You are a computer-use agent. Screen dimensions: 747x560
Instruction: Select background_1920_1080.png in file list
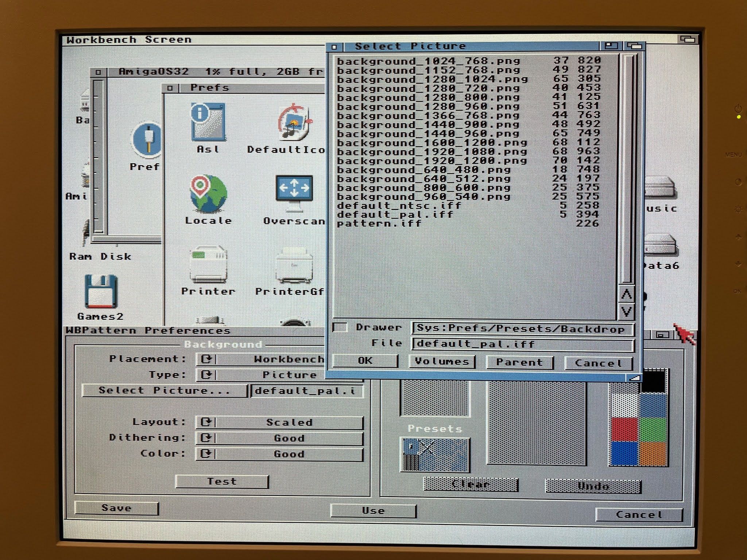(x=469, y=151)
